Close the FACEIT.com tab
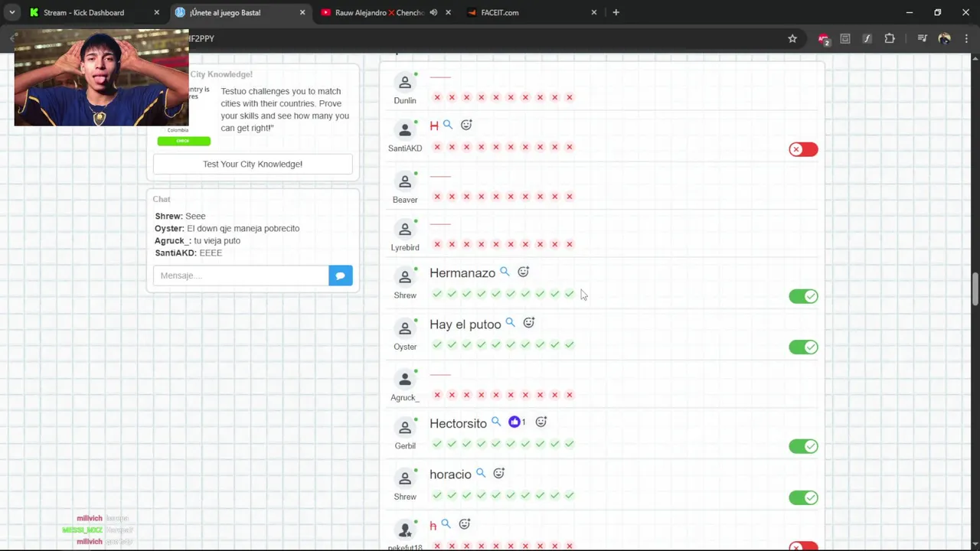The image size is (980, 551). click(x=593, y=12)
